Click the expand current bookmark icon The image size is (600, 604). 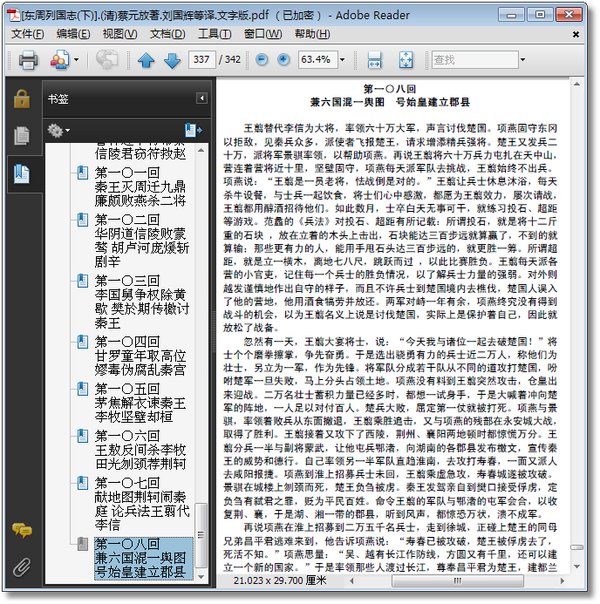(194, 130)
